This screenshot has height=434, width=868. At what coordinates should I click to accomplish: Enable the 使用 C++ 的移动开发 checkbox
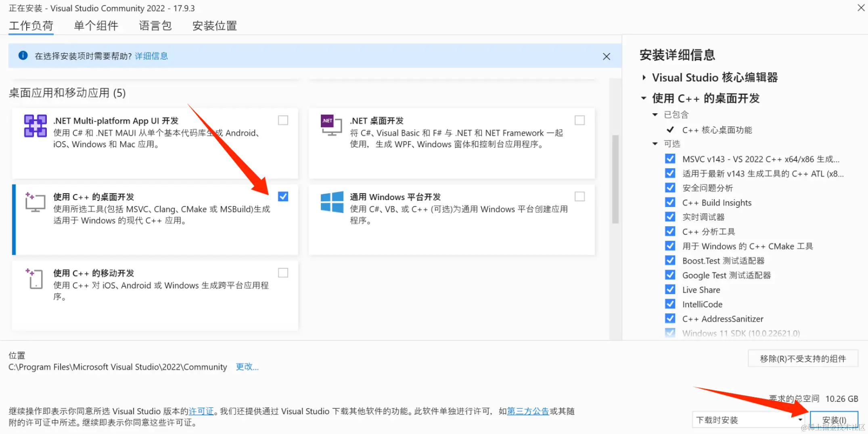coord(283,273)
